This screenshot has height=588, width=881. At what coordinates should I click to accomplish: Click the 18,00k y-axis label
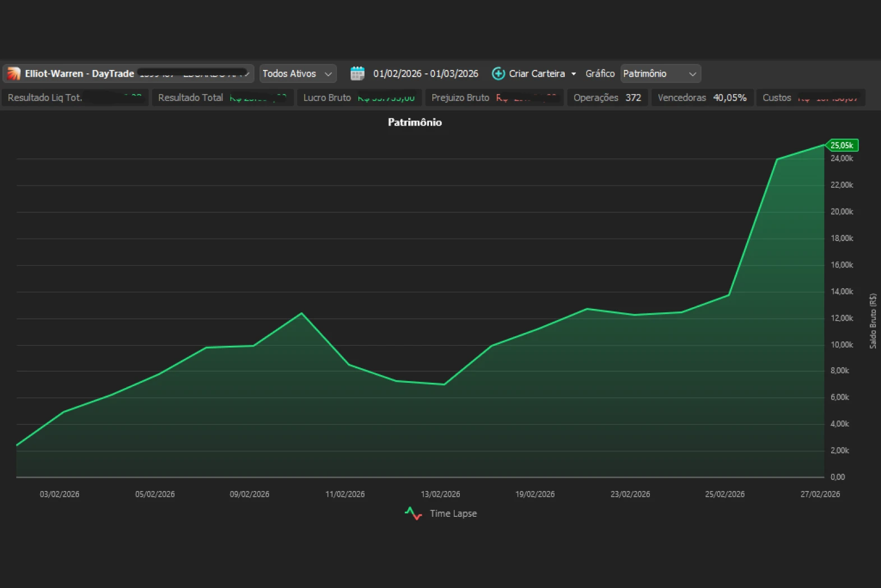pos(842,238)
